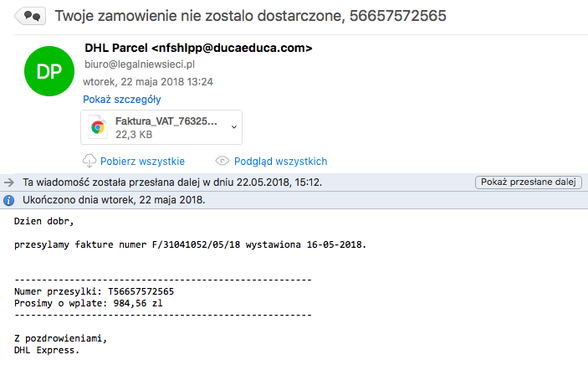The width and height of the screenshot is (588, 365).
Task: Click Podgląd wszystkich link
Action: (280, 161)
